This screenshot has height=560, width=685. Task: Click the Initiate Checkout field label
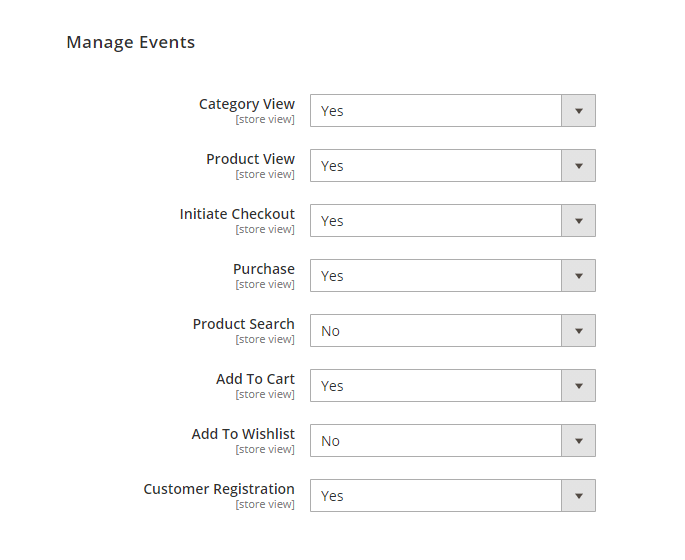pyautogui.click(x=237, y=214)
